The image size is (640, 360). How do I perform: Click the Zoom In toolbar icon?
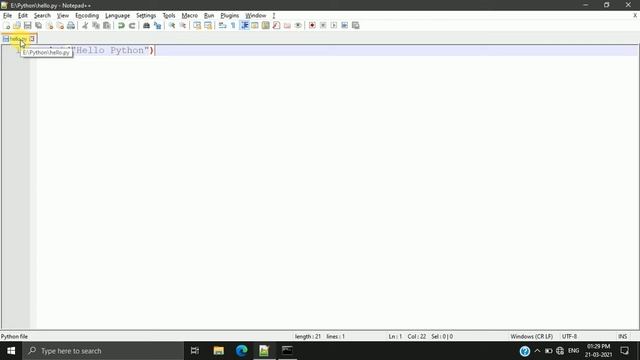coord(172,25)
